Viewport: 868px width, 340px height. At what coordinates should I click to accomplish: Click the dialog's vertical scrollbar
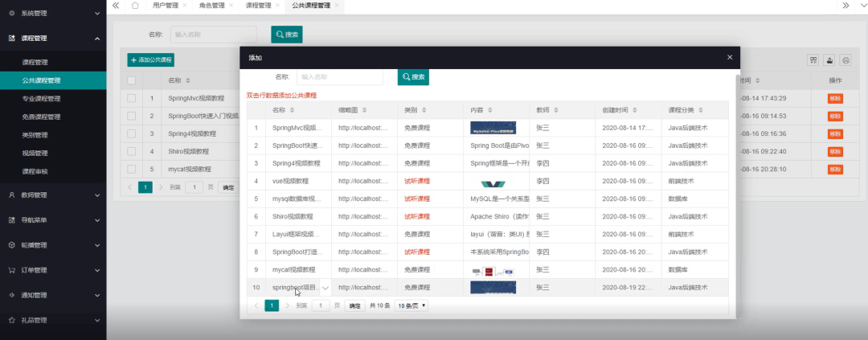(737, 191)
